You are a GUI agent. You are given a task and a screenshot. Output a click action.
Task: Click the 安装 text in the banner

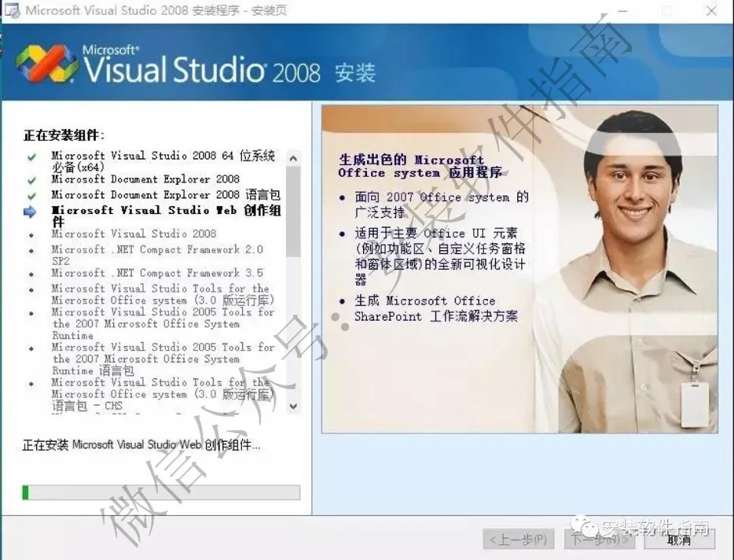coord(355,73)
